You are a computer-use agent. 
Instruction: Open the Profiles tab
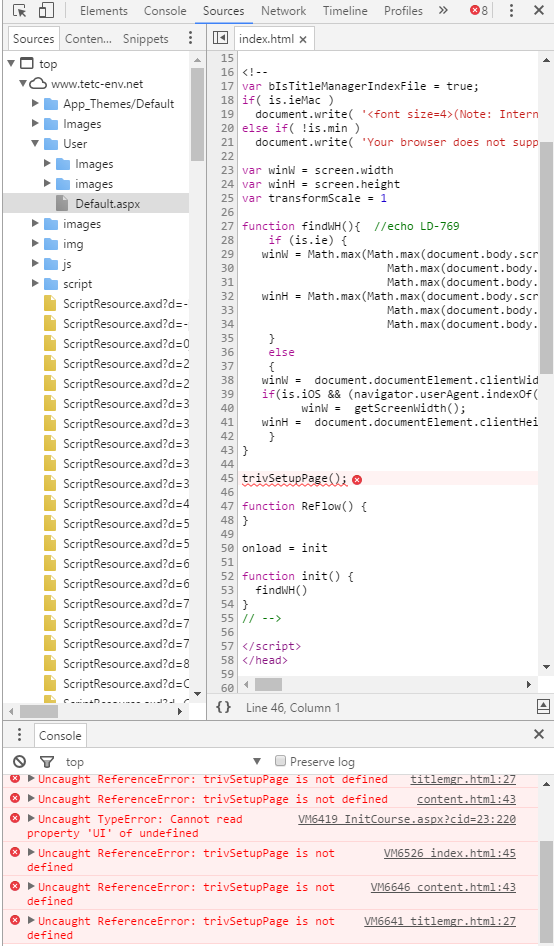tap(403, 11)
